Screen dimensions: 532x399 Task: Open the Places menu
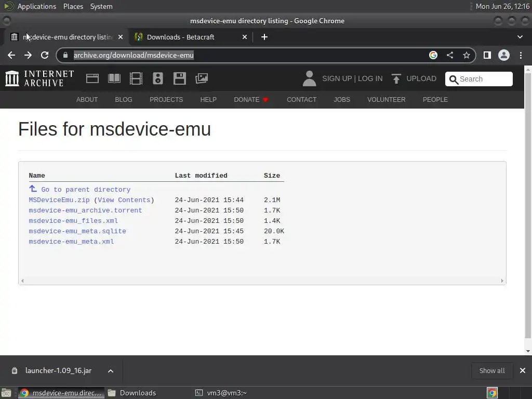(73, 6)
